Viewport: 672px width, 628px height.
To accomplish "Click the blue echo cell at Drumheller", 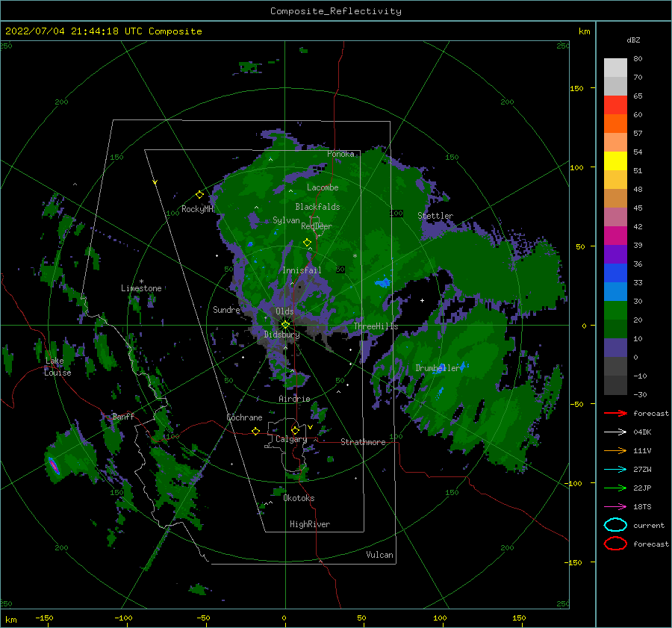I will [438, 369].
